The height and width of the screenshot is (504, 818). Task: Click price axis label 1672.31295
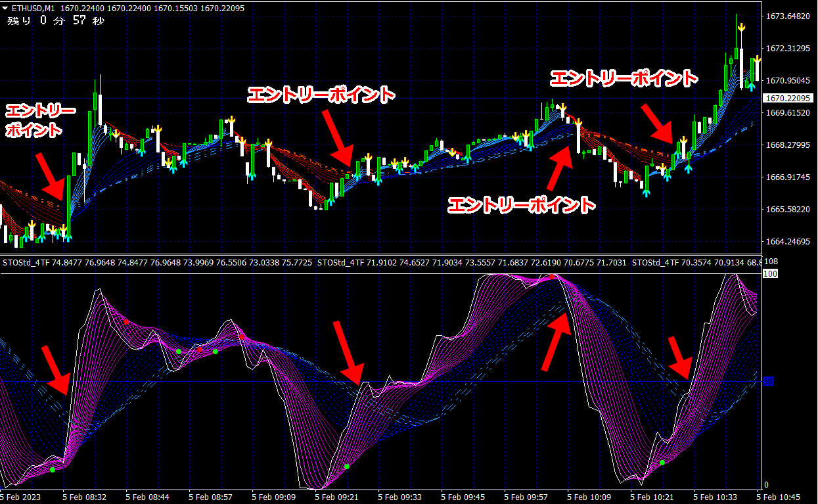[x=788, y=49]
